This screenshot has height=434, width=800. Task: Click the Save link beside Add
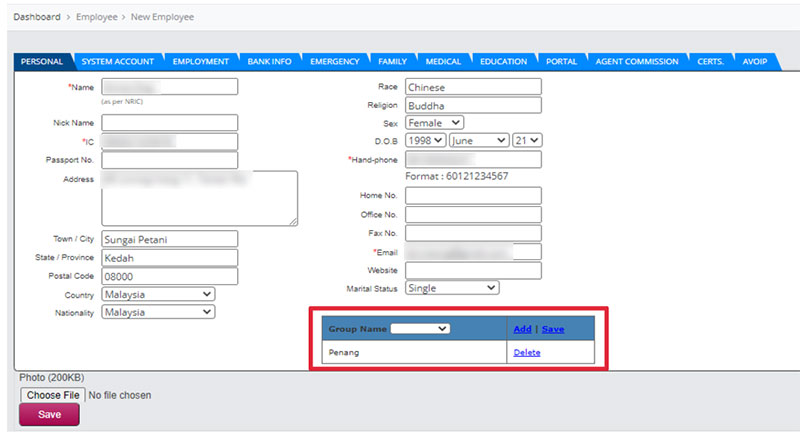click(553, 329)
